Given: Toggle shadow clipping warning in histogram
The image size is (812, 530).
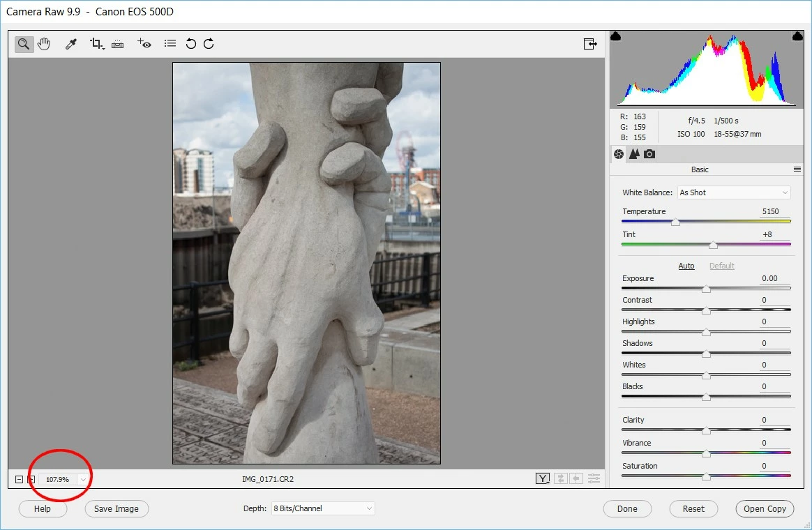Looking at the screenshot, I should (x=616, y=36).
